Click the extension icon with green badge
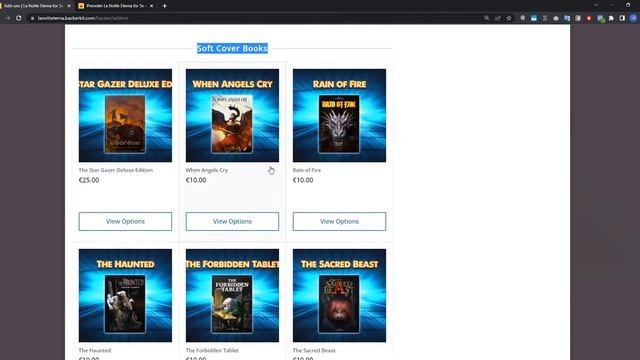Screen dimensions: 640x360 click(x=600, y=18)
